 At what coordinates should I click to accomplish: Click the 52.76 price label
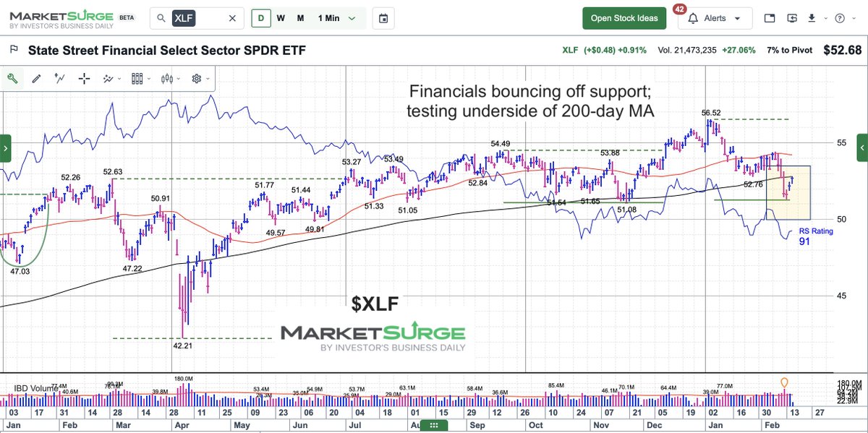754,184
